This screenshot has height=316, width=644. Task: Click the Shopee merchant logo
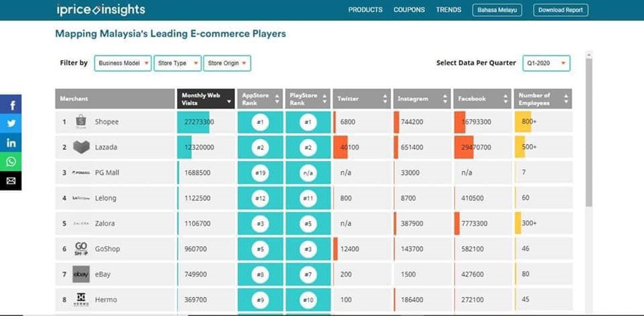point(81,122)
